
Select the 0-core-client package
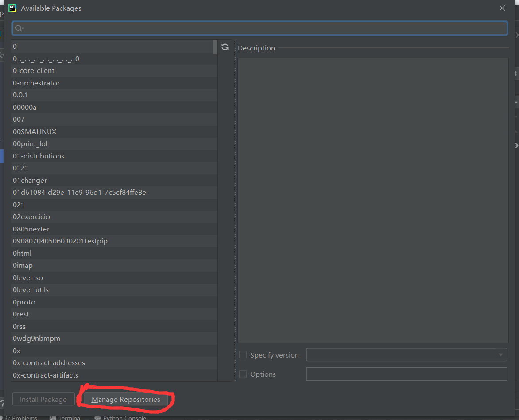[114, 71]
